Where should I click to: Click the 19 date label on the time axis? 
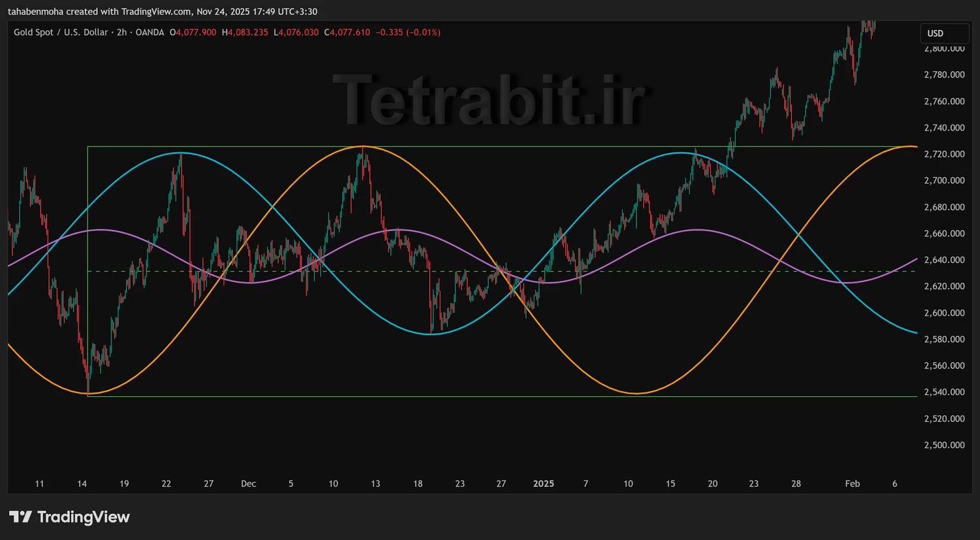(124, 484)
